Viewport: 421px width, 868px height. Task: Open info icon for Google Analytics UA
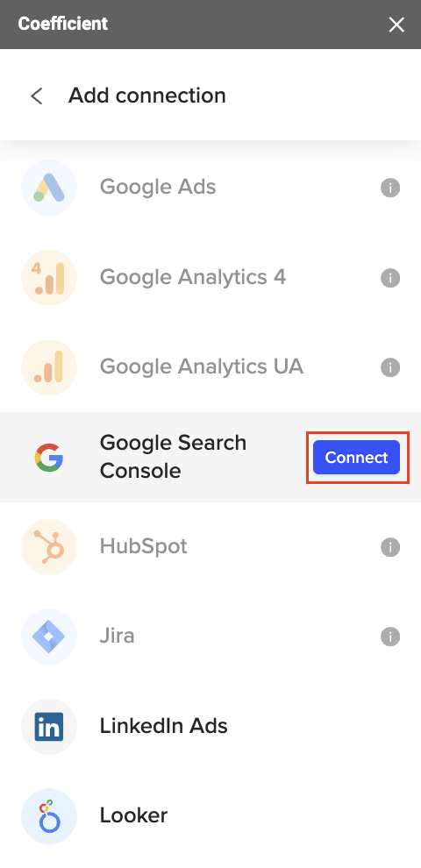(390, 367)
